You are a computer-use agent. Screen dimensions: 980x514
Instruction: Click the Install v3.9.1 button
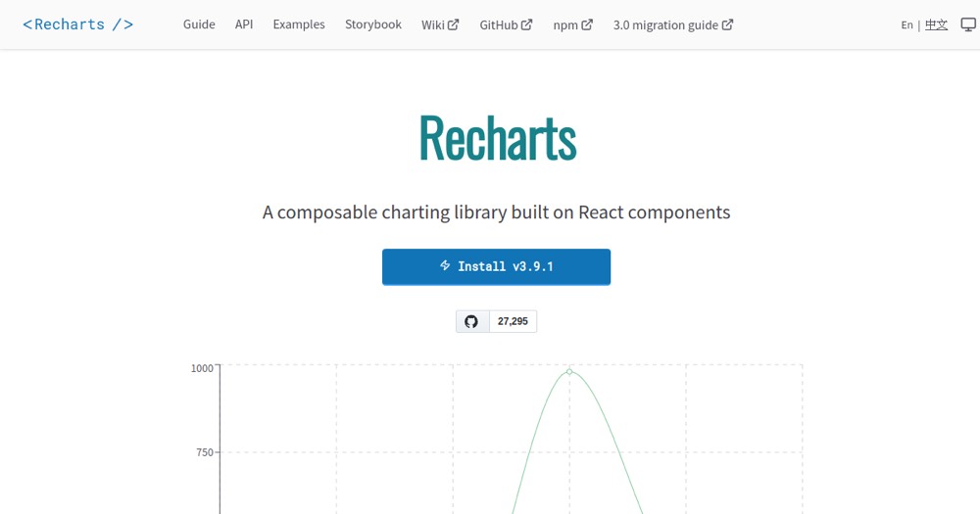point(496,266)
